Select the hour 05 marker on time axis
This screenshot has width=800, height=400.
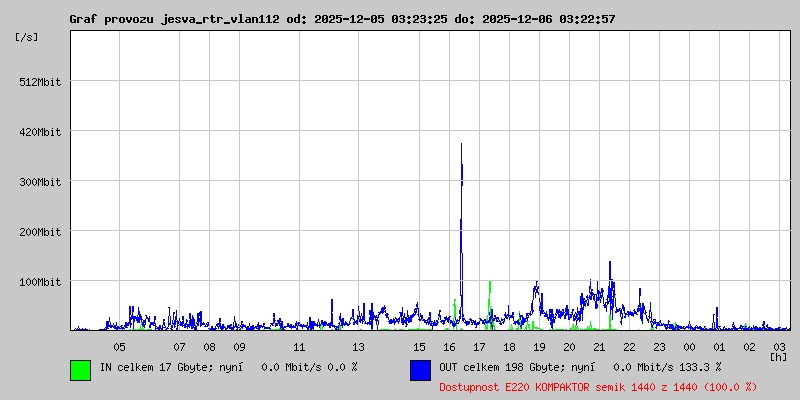coord(119,346)
